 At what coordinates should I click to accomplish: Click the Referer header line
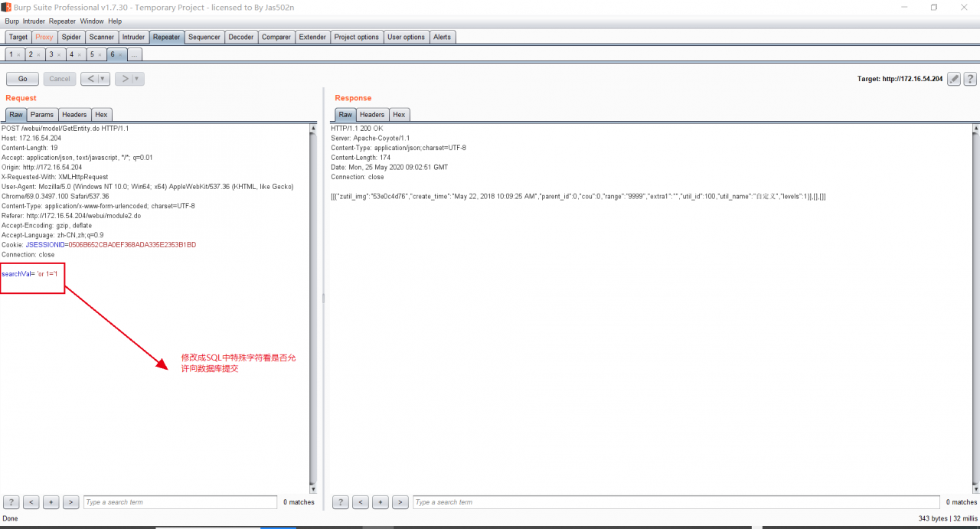pyautogui.click(x=70, y=216)
